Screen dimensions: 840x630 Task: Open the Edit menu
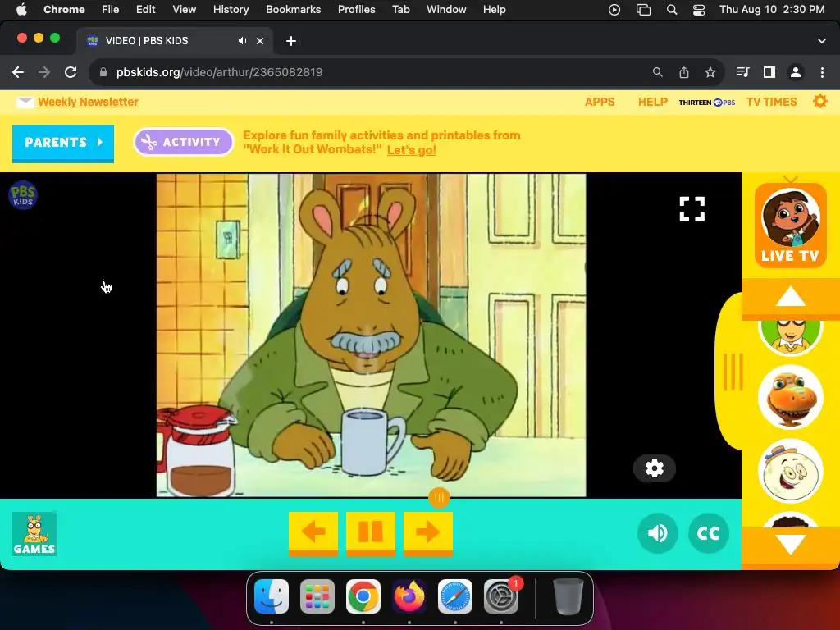click(145, 9)
